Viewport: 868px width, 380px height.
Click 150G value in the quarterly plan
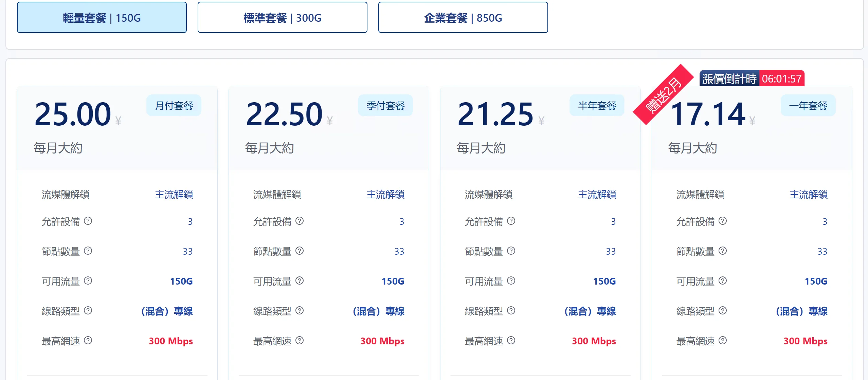393,281
